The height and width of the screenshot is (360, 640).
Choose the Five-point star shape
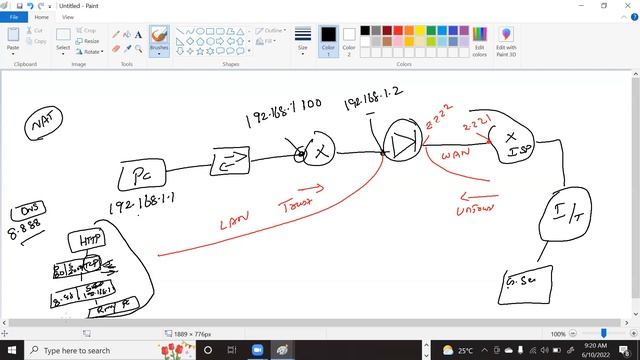tap(200, 51)
